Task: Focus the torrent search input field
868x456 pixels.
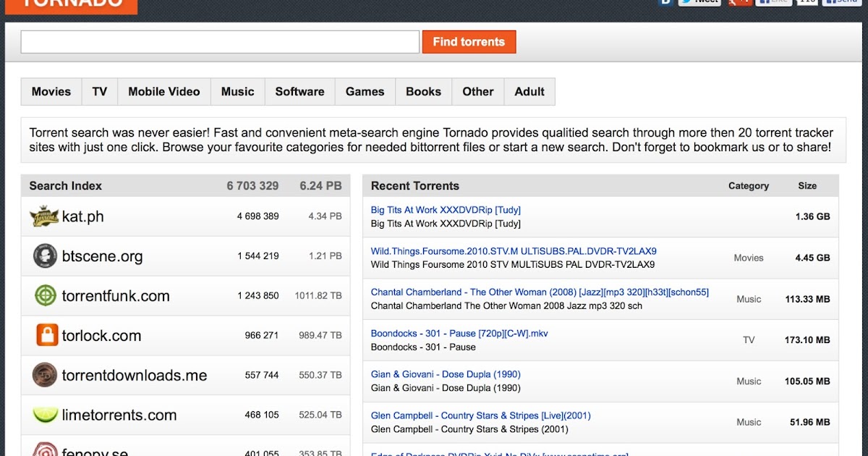Action: pos(220,42)
